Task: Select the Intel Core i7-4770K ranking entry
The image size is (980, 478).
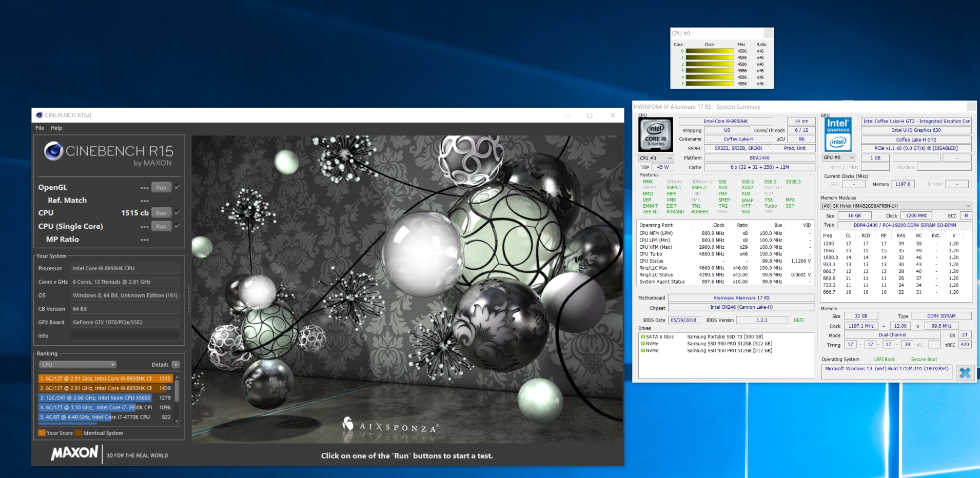Action: 105,417
